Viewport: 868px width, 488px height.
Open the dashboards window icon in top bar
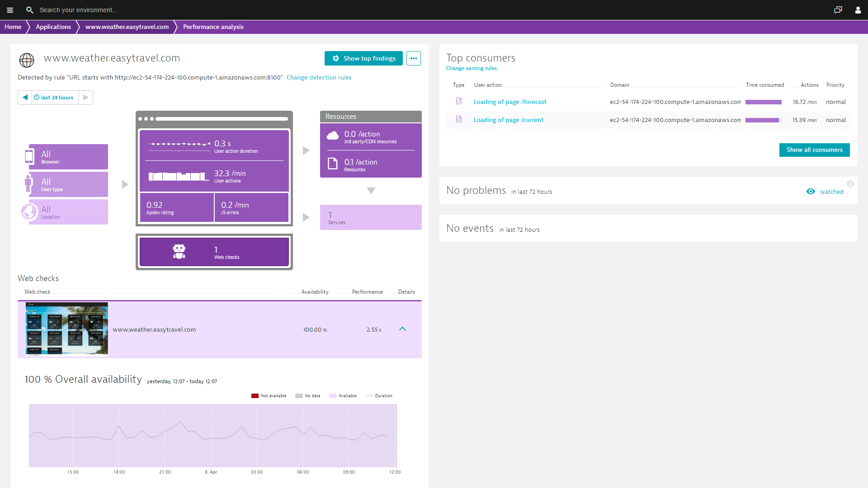[838, 10]
